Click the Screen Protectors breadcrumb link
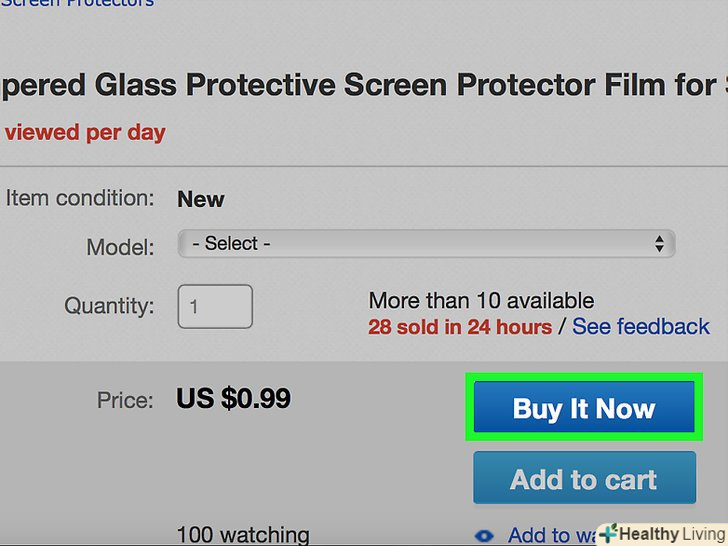Viewport: 728px width, 546px height. [x=78, y=3]
